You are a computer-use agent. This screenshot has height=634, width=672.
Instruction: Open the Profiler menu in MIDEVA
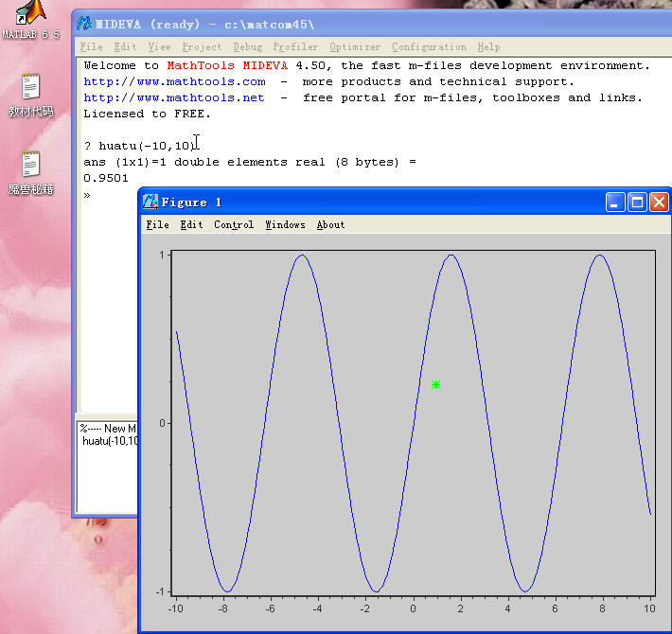click(x=295, y=46)
